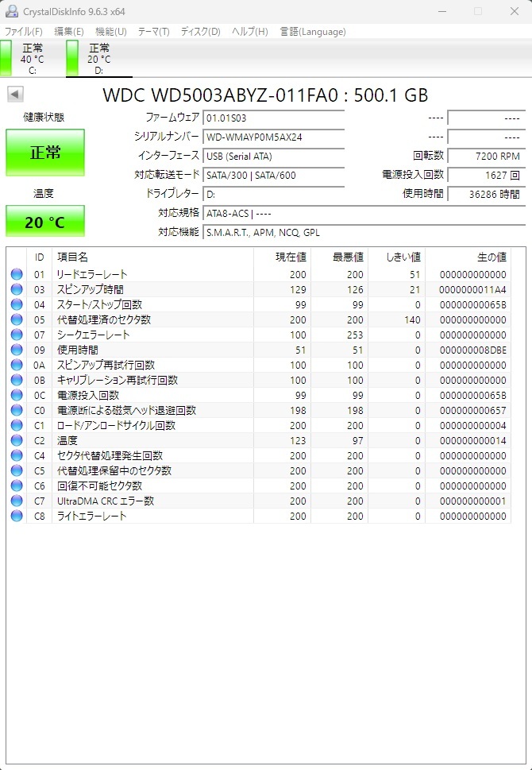Click status orb for 代替処理保留中のセクタ数 row
The width and height of the screenshot is (532, 770).
(x=17, y=470)
